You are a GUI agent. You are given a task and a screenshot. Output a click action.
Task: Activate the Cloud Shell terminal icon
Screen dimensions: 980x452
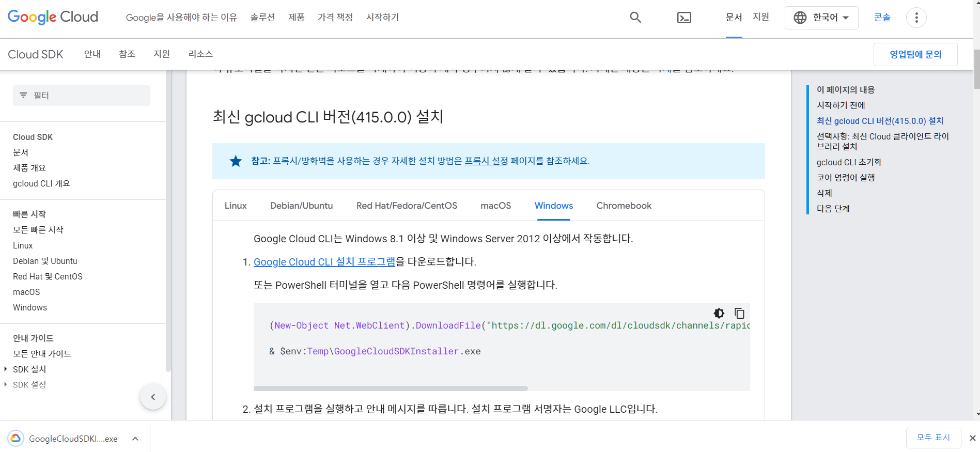[684, 18]
